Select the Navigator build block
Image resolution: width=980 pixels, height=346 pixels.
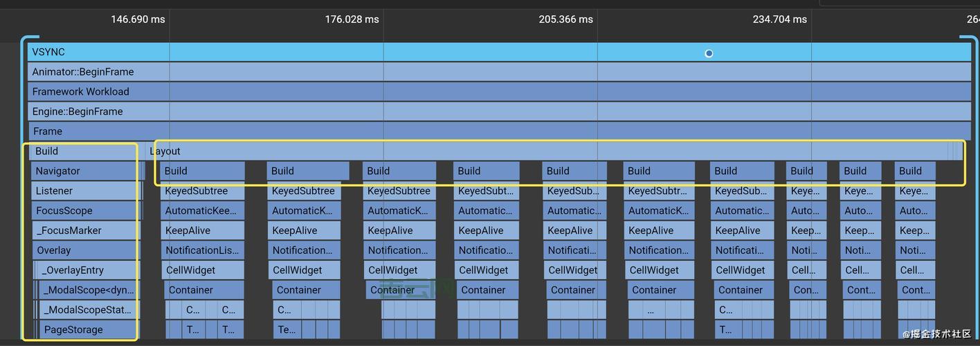[84, 171]
